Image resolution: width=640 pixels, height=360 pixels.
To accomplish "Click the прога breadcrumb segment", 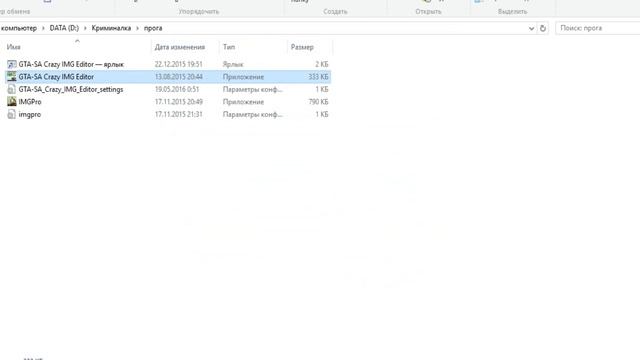I will [153, 28].
